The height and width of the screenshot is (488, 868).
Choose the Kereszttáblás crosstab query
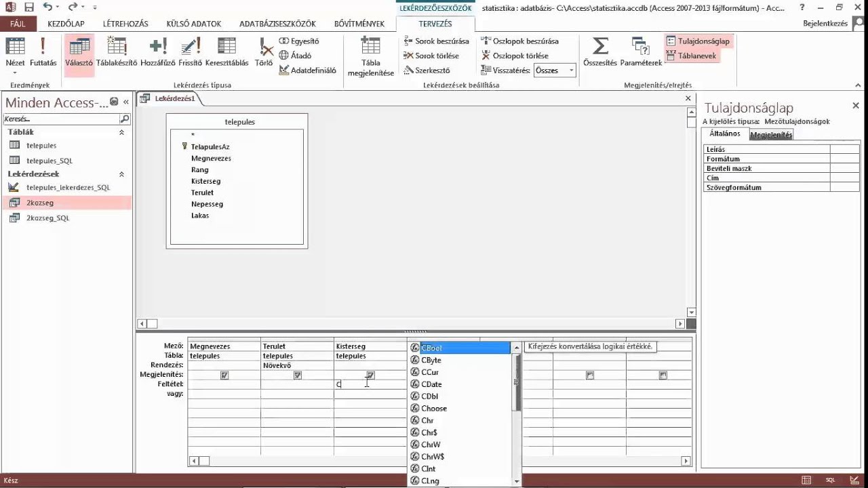[226, 53]
